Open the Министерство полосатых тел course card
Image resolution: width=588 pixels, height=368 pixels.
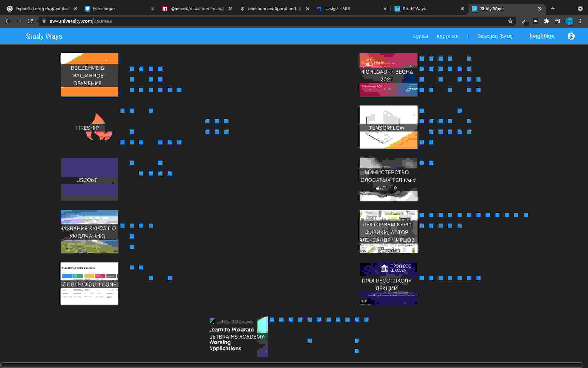389,179
